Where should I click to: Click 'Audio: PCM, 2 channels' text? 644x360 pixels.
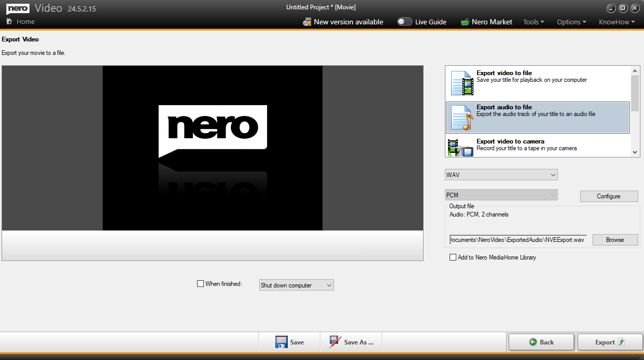pos(479,214)
